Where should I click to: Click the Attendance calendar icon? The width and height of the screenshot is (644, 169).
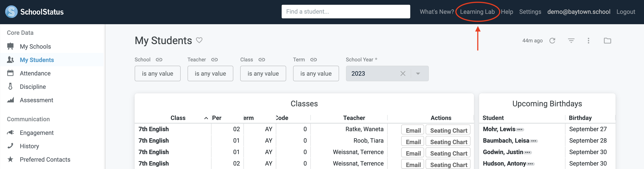tap(10, 73)
